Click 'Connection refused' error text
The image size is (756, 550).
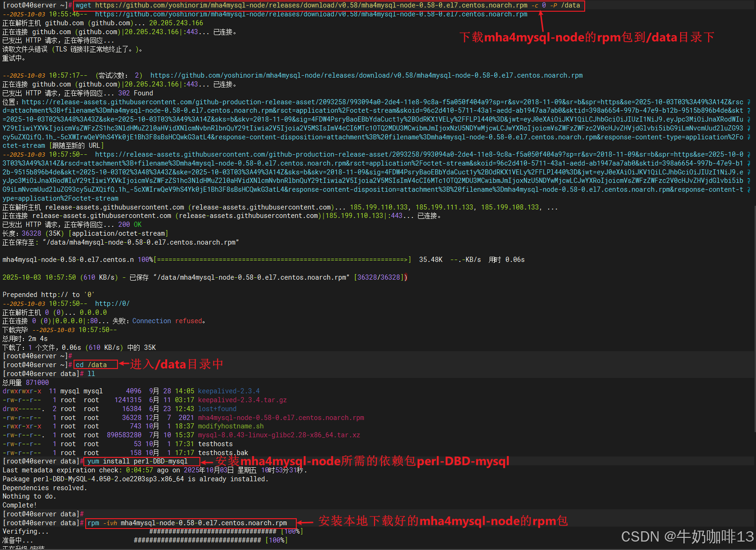(x=168, y=321)
